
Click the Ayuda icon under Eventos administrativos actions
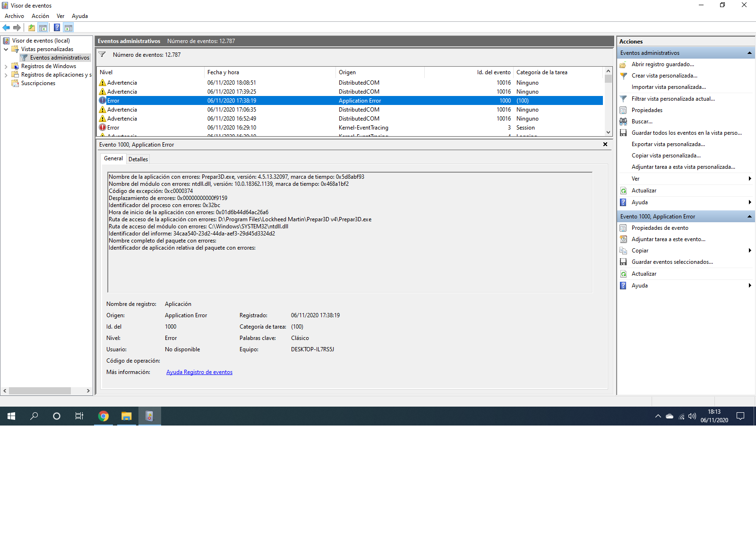[623, 202]
